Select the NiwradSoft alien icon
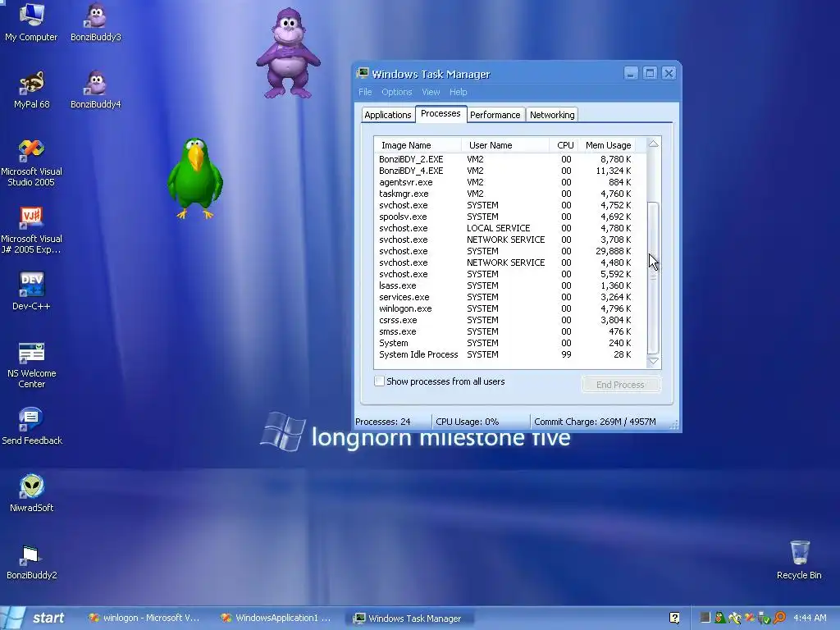The image size is (840, 630). tap(32, 493)
